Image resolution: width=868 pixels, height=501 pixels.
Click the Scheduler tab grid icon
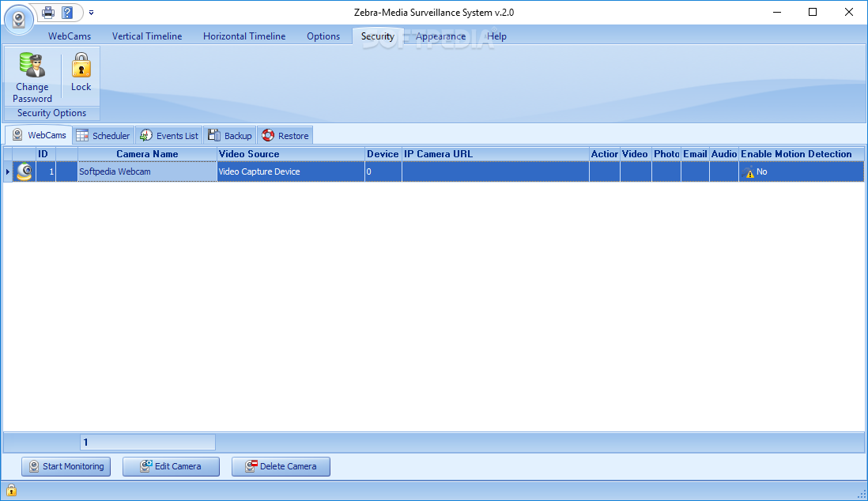coord(82,136)
